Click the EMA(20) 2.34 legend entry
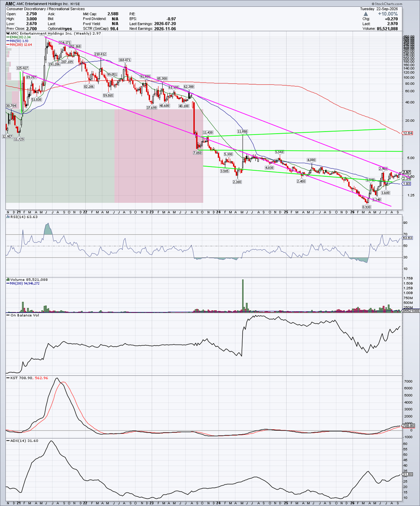The width and height of the screenshot is (420, 506). 18,37
